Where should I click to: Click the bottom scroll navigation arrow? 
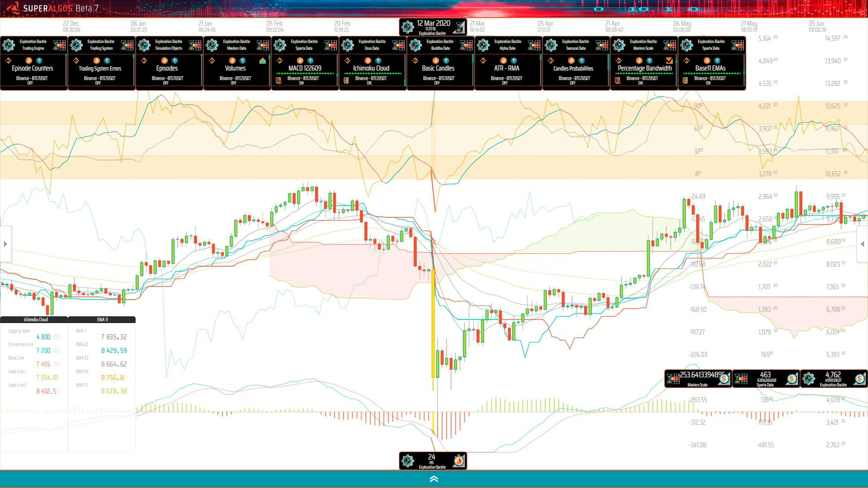click(434, 479)
